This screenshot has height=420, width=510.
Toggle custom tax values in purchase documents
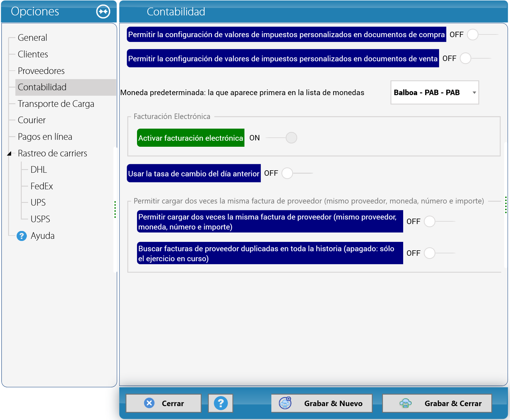pyautogui.click(x=483, y=34)
